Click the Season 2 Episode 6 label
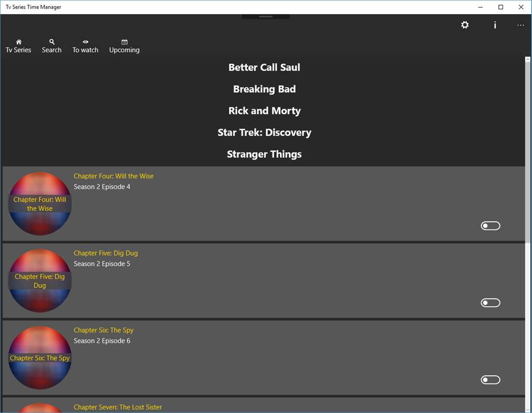 102,341
